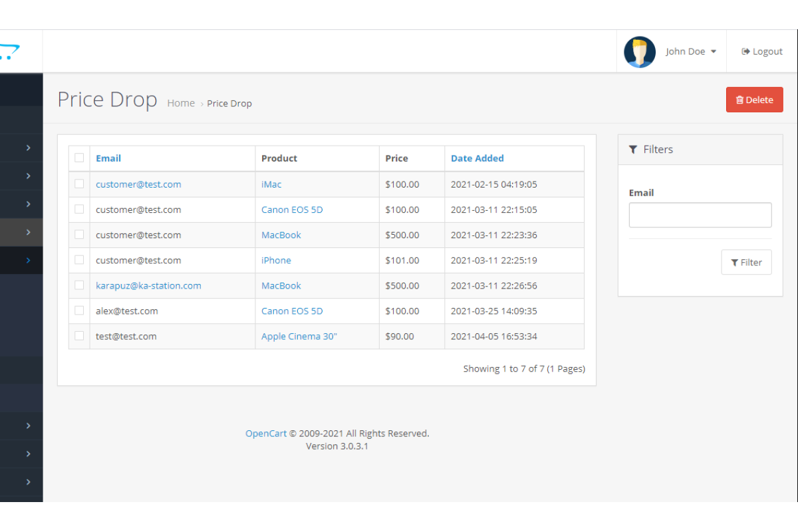Toggle the select-all checkbox in table header
The width and height of the screenshot is (798, 532).
[79, 158]
